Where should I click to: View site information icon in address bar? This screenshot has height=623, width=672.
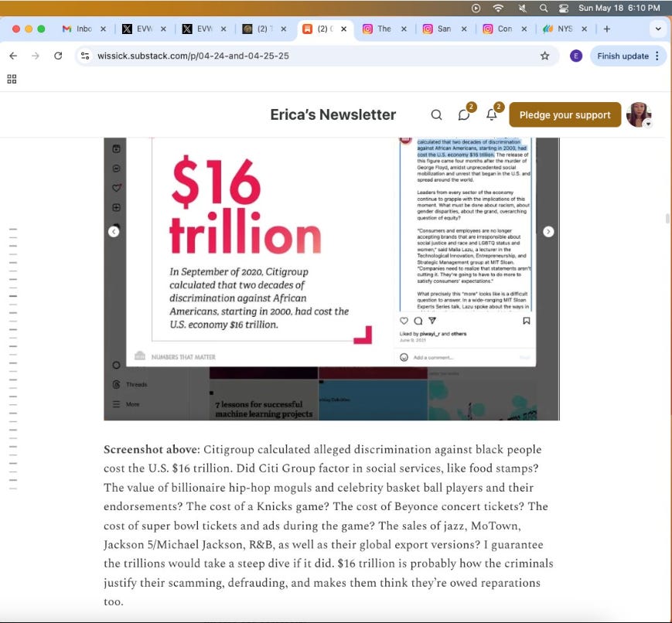tap(85, 56)
